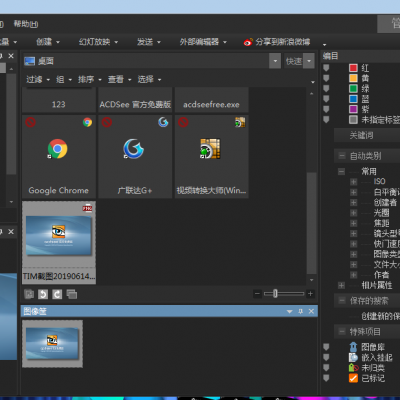Decrease thumbnail size with the minus button
This screenshot has height=400, width=400.
pyautogui.click(x=257, y=294)
